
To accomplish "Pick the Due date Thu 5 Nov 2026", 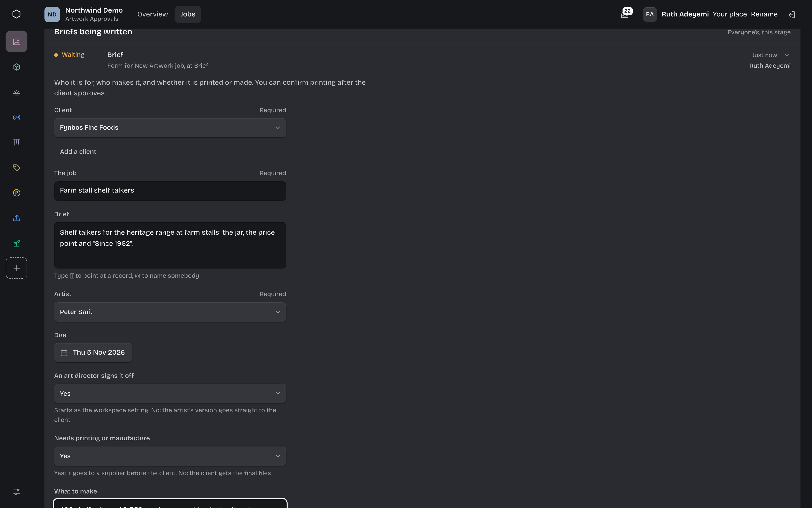I will (x=93, y=353).
